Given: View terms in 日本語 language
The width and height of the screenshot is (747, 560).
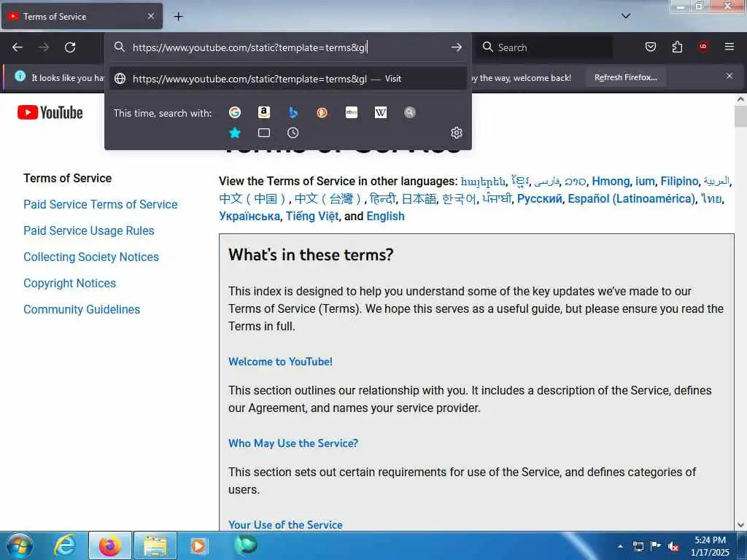Looking at the screenshot, I should (419, 198).
